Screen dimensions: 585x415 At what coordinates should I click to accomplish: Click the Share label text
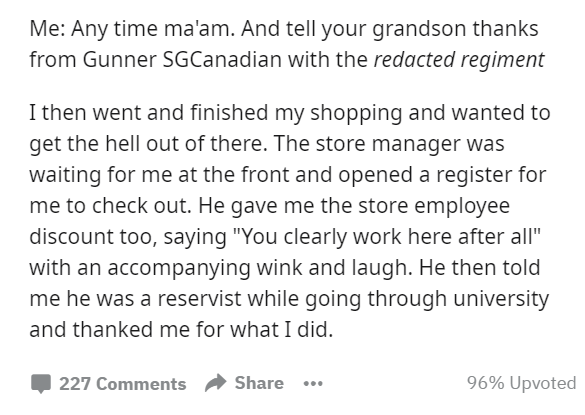pos(259,383)
